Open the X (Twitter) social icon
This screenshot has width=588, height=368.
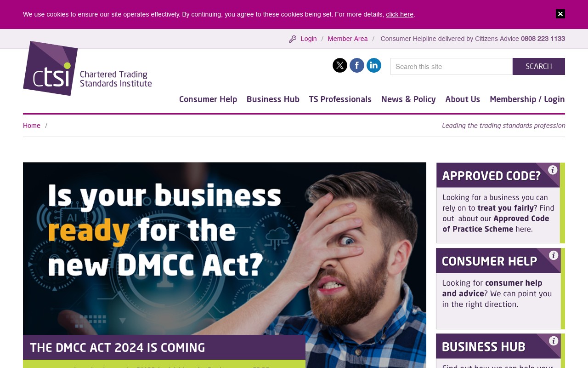click(340, 65)
